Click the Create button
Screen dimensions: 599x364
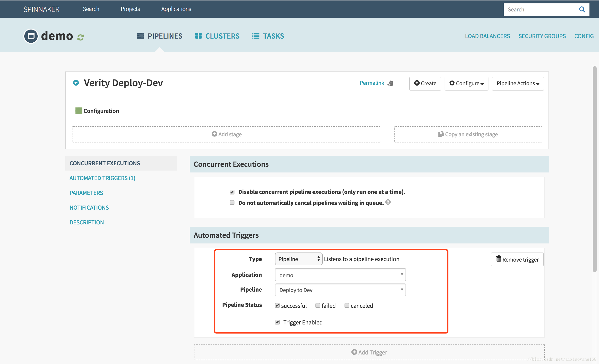[x=425, y=83]
